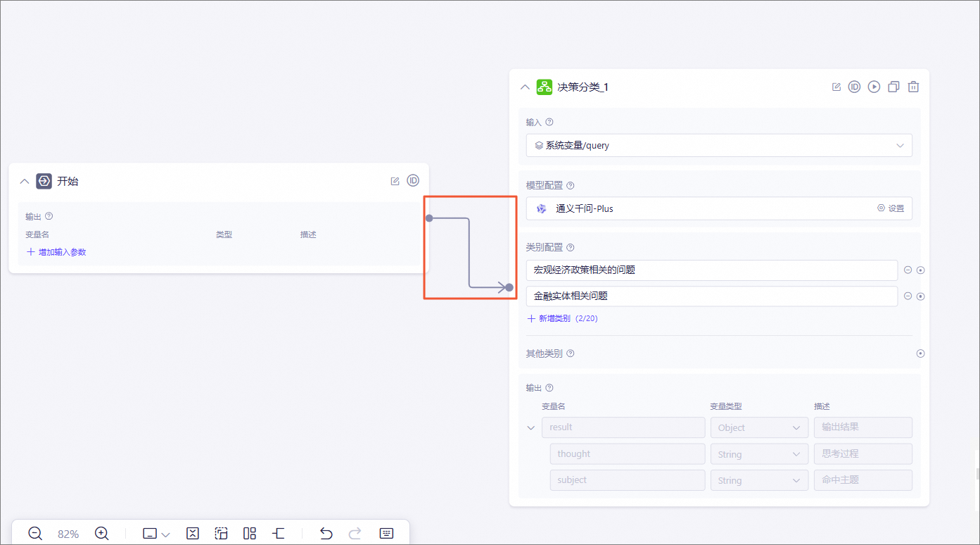Click 增加输入参数 link
This screenshot has width=980, height=545.
(56, 252)
